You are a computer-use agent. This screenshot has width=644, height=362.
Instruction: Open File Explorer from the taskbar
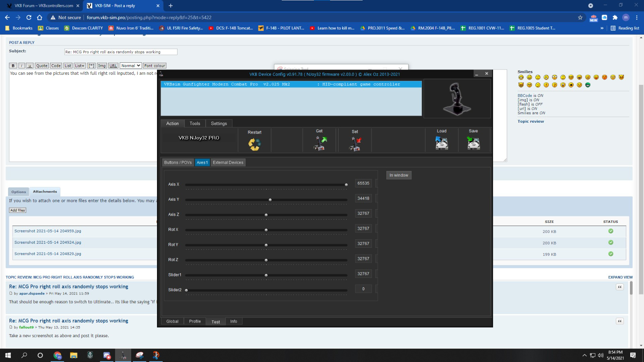tap(73, 355)
